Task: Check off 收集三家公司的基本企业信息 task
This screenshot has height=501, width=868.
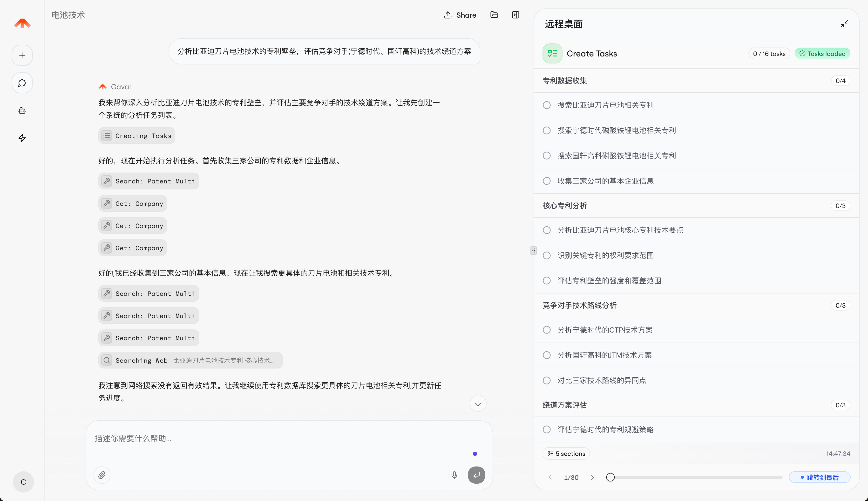Action: [546, 181]
